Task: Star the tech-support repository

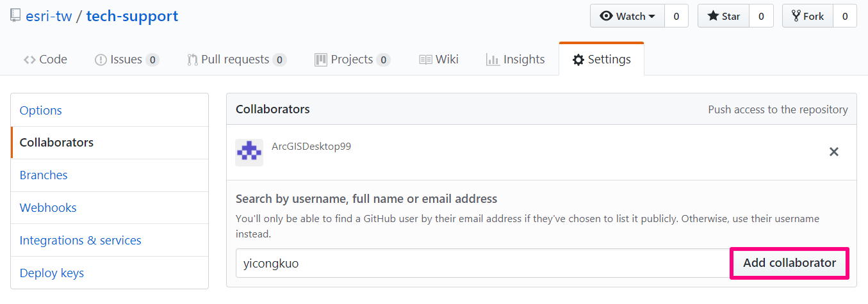Action: coord(723,17)
